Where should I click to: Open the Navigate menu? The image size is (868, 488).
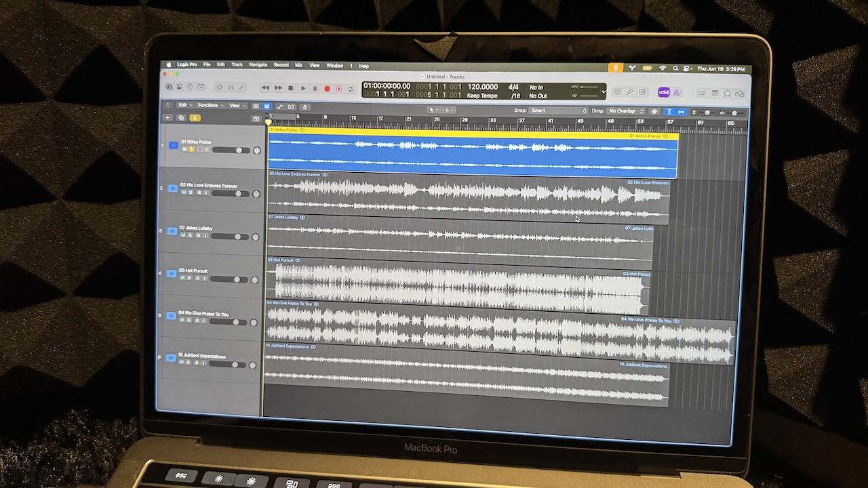click(258, 65)
